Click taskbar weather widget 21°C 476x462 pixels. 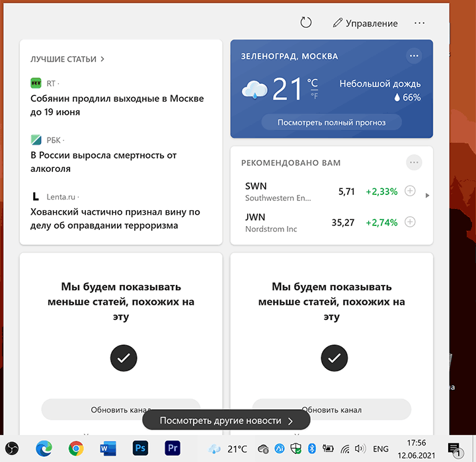click(x=227, y=449)
